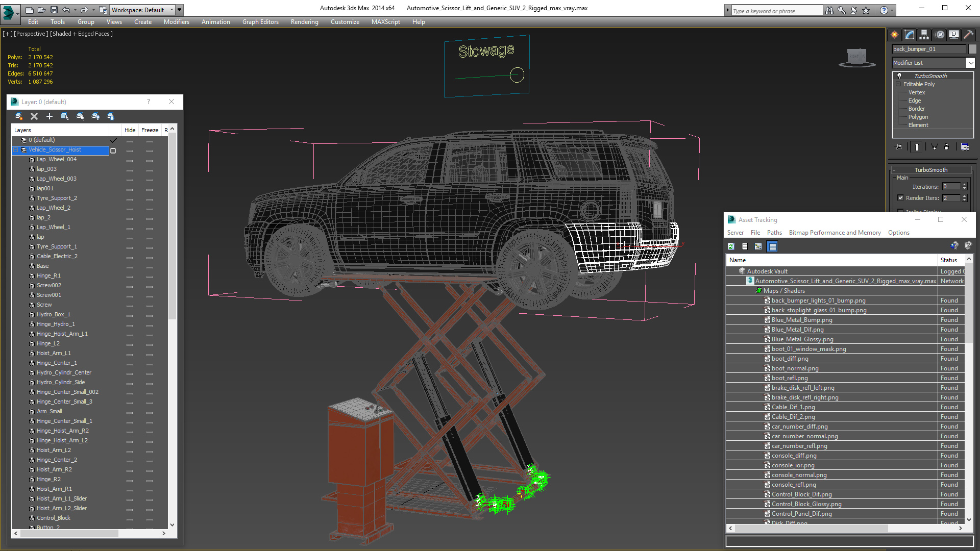This screenshot has width=980, height=551.
Task: Open the Utilities hammer panel tab
Action: point(968,35)
